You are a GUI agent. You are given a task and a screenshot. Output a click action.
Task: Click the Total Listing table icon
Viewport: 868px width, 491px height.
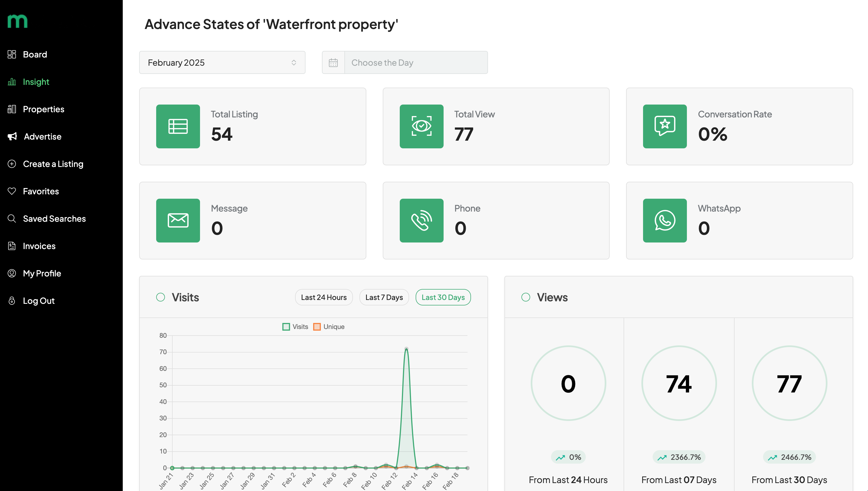click(x=178, y=126)
